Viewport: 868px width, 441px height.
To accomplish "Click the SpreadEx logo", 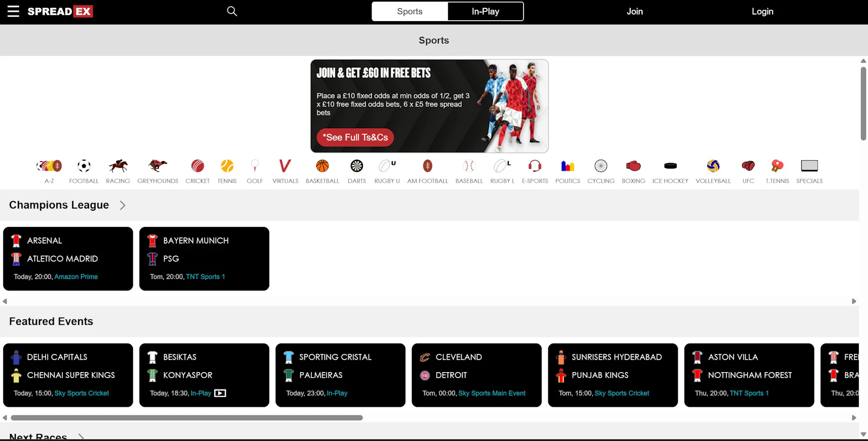I will (60, 11).
